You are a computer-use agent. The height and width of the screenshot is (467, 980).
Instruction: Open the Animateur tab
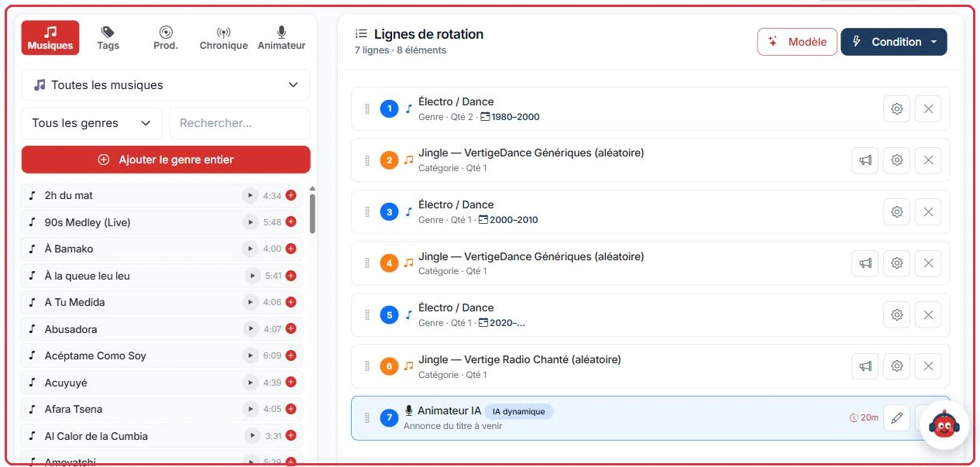[281, 38]
